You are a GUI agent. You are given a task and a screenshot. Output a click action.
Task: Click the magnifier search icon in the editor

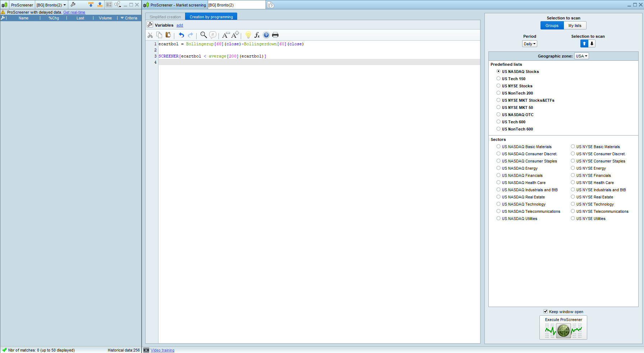click(203, 35)
